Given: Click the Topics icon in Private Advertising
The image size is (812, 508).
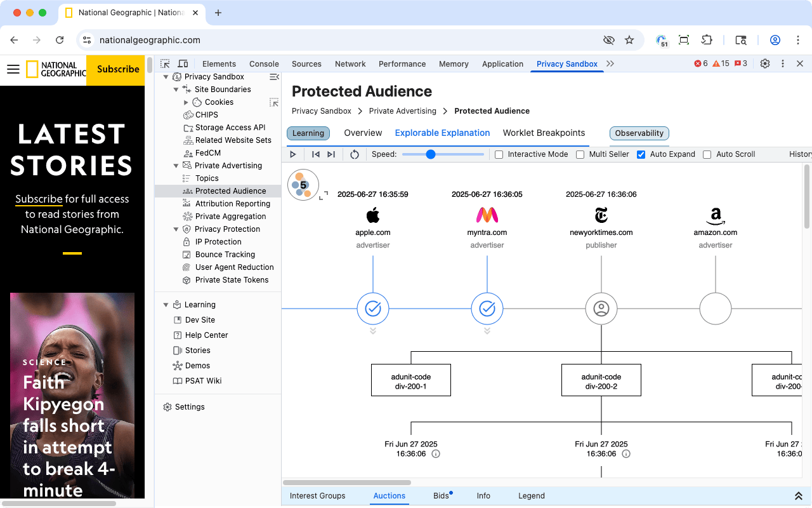Looking at the screenshot, I should point(187,178).
